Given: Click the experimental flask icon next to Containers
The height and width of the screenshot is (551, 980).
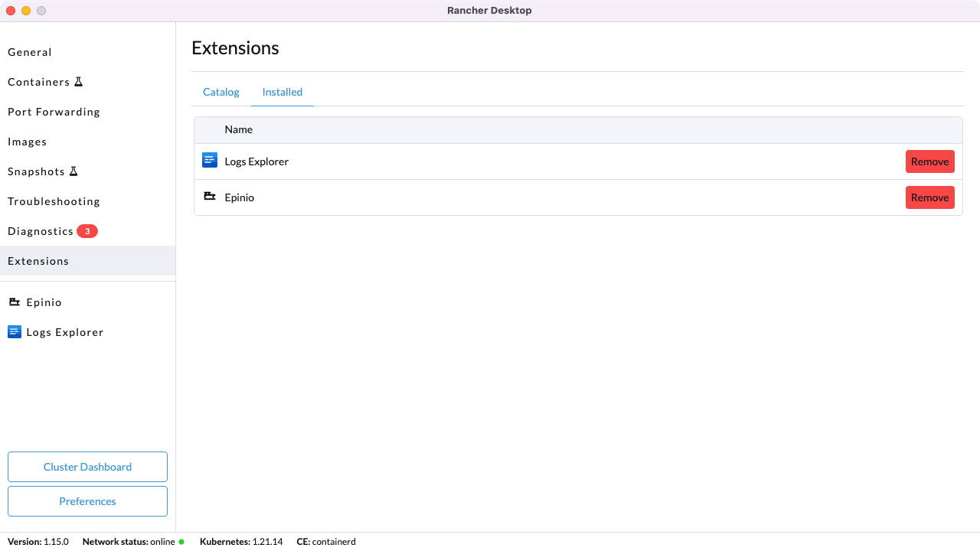Looking at the screenshot, I should click(x=79, y=80).
